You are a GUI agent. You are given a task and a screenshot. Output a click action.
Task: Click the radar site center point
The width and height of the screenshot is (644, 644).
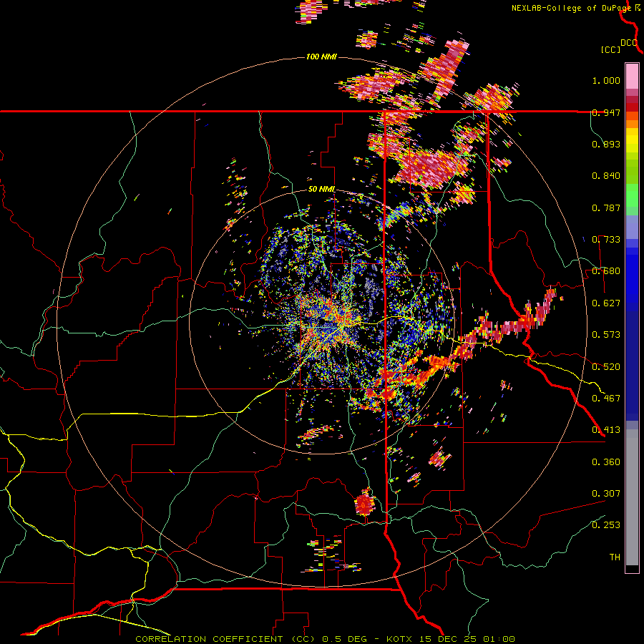(323, 321)
